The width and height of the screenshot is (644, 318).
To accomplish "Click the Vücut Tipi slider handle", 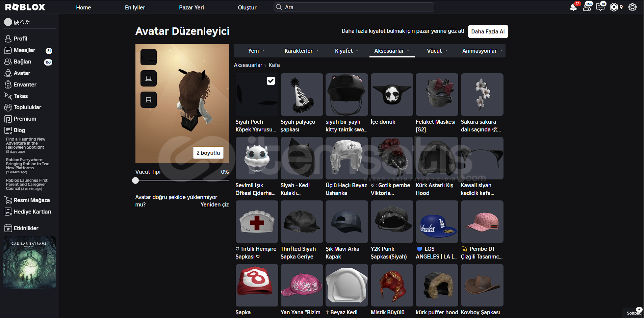I will tap(135, 180).
